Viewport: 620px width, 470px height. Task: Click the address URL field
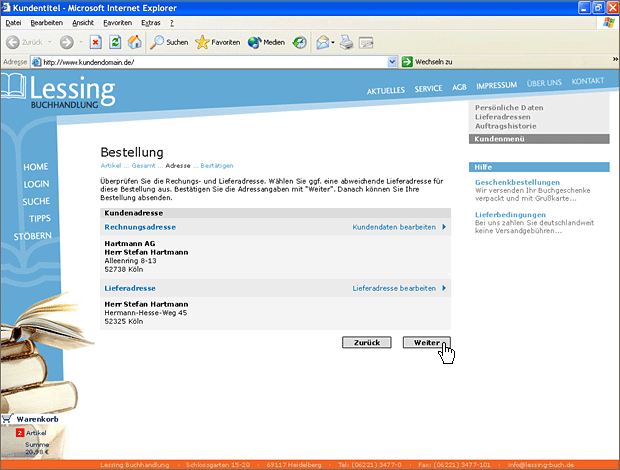214,62
